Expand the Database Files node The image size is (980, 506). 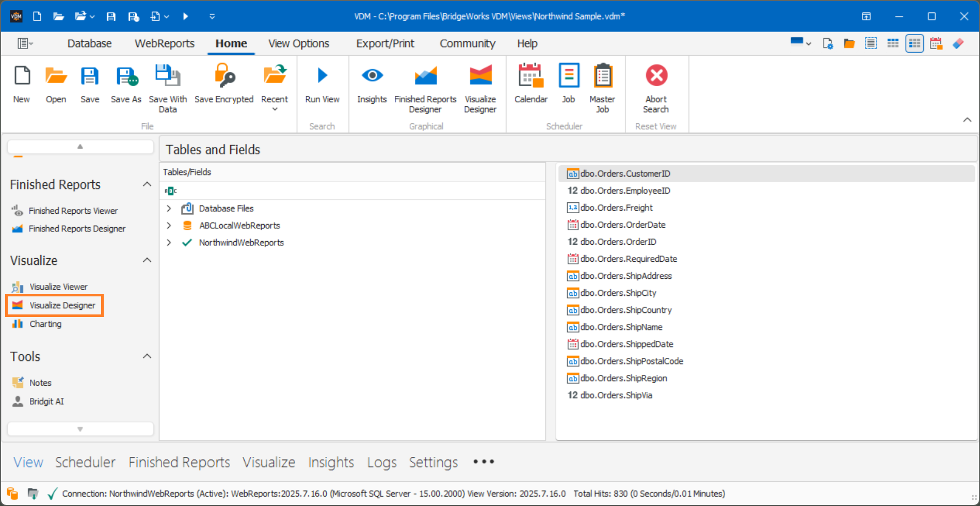point(169,208)
